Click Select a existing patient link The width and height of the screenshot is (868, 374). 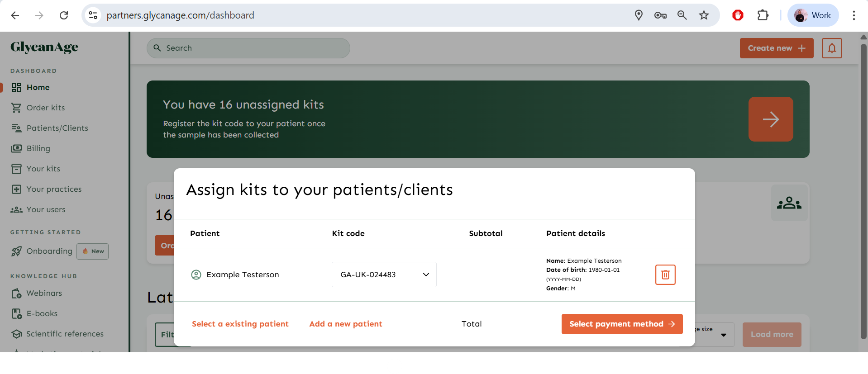click(x=240, y=324)
